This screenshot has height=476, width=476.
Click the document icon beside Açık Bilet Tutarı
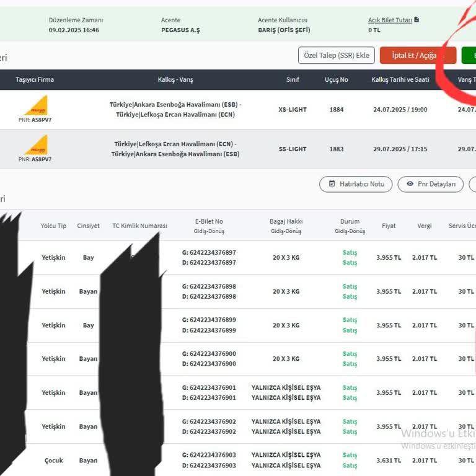pyautogui.click(x=416, y=20)
